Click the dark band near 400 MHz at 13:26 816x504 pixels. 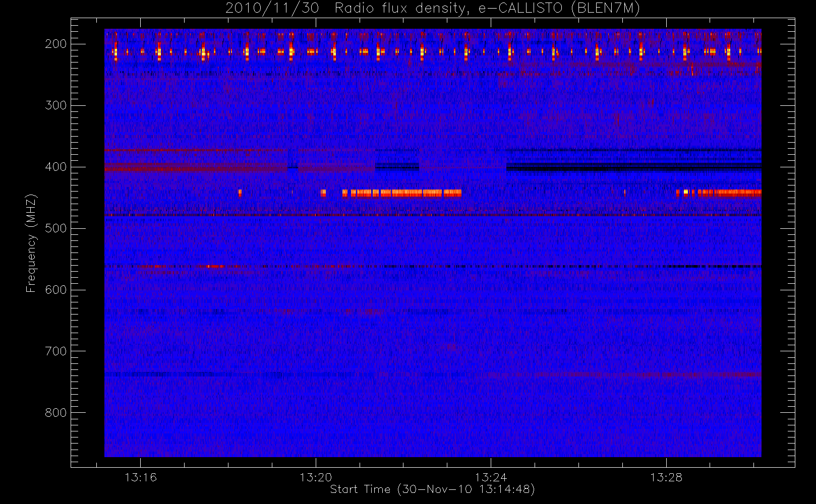point(633,167)
